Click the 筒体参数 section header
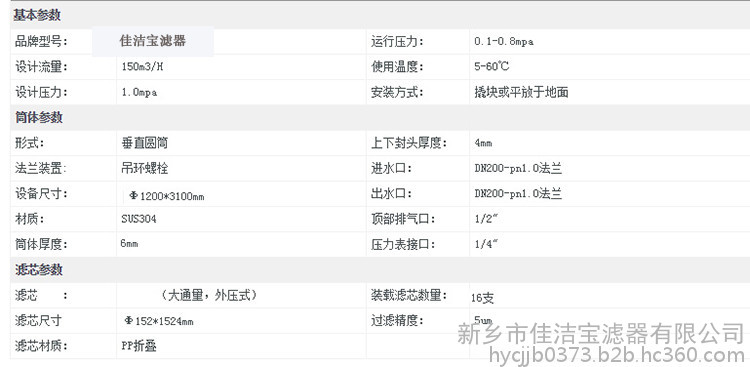750x367 pixels. (38, 118)
